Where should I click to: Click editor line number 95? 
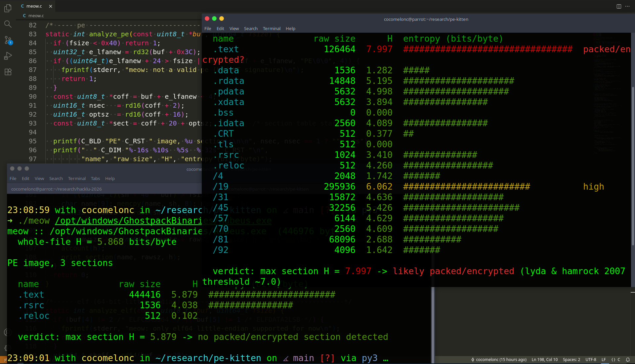pos(32,141)
